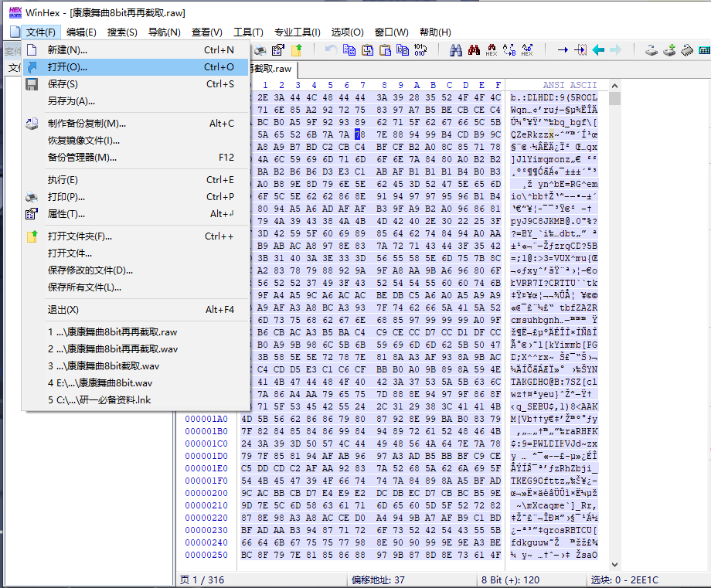The height and width of the screenshot is (588, 711).
Task: Open recent file 3 康康舞曲8bit截取.wav
Action: [x=135, y=365]
